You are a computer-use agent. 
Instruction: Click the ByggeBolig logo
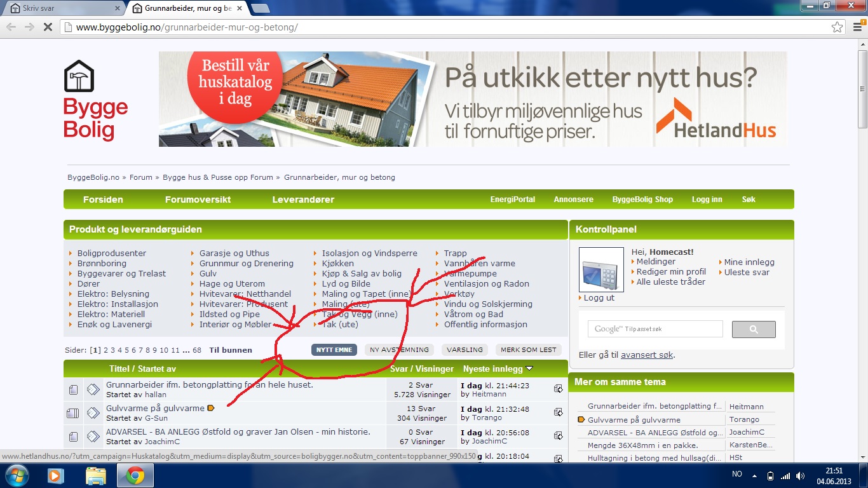95,100
